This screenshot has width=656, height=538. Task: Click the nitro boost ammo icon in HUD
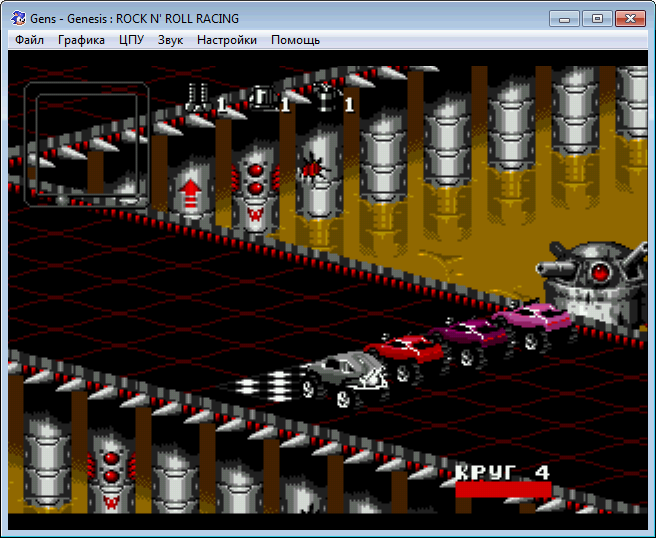326,97
